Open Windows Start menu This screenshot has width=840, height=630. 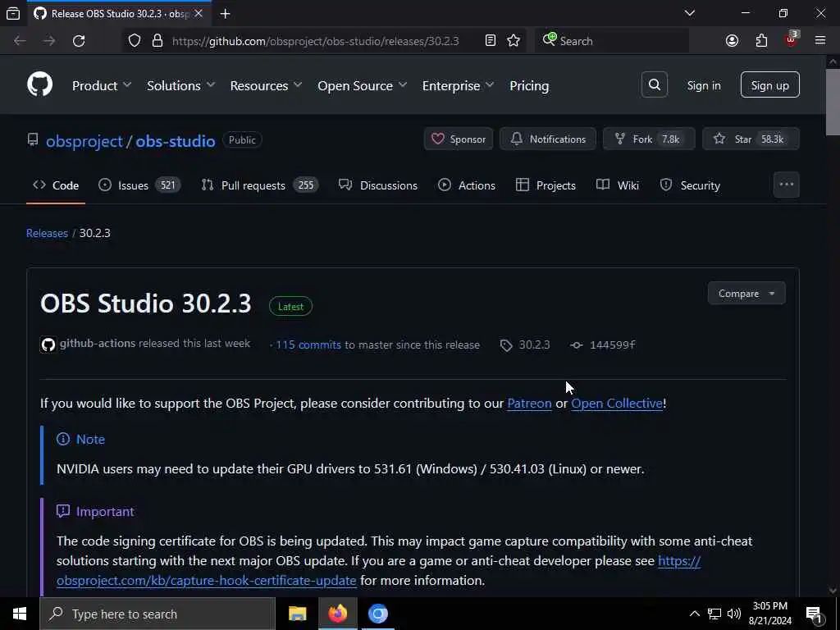[20, 614]
